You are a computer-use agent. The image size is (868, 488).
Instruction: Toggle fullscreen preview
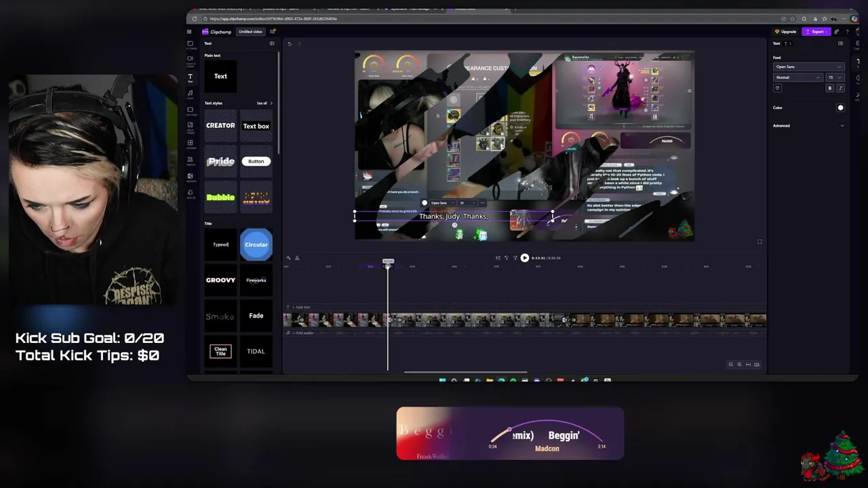pos(759,241)
